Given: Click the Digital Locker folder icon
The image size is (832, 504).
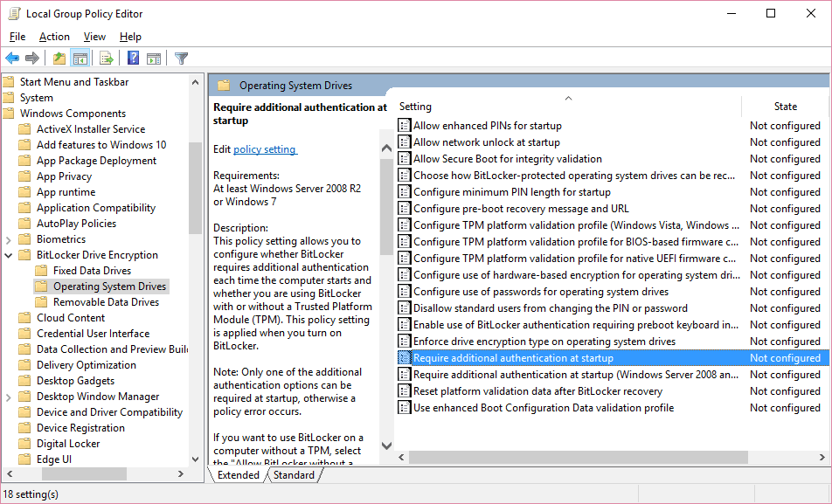Looking at the screenshot, I should point(24,444).
